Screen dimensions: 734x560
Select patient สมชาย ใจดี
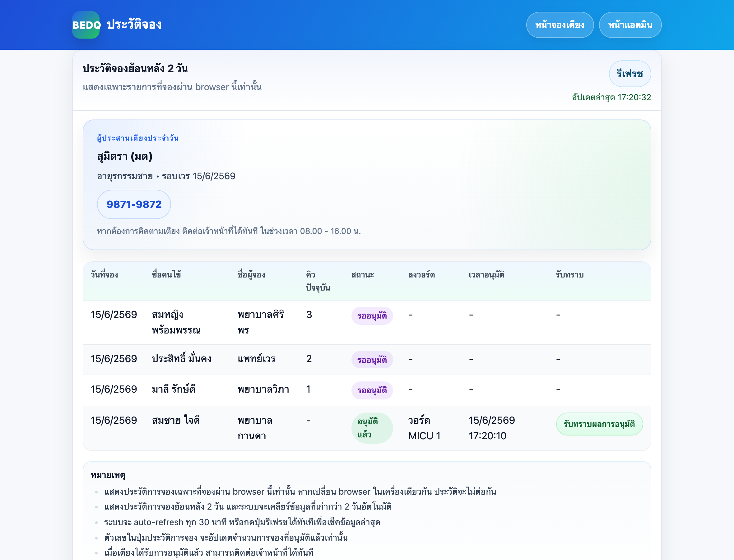coord(176,420)
